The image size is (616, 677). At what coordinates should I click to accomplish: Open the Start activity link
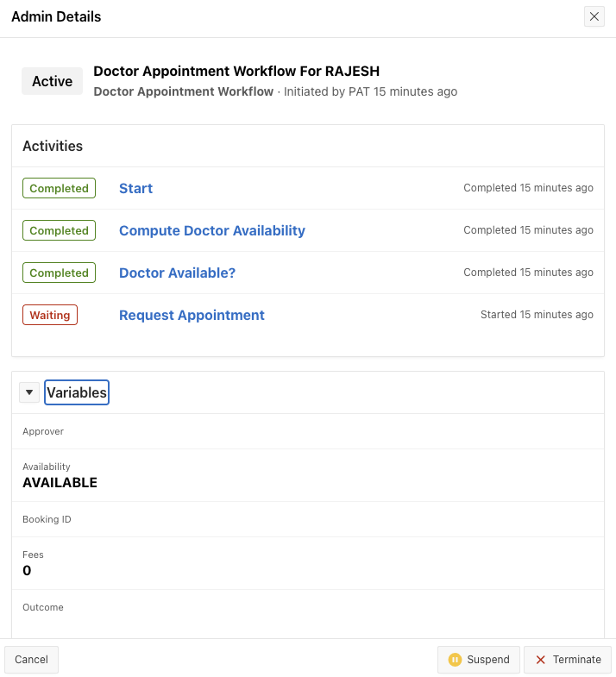(135, 189)
